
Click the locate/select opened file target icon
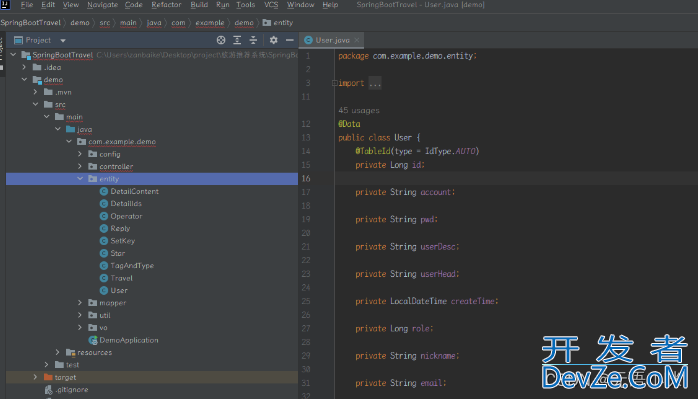[221, 40]
